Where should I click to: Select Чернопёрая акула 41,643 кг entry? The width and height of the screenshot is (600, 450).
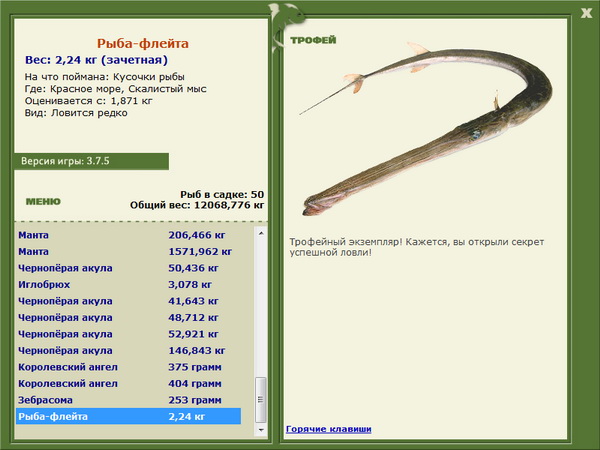(129, 301)
